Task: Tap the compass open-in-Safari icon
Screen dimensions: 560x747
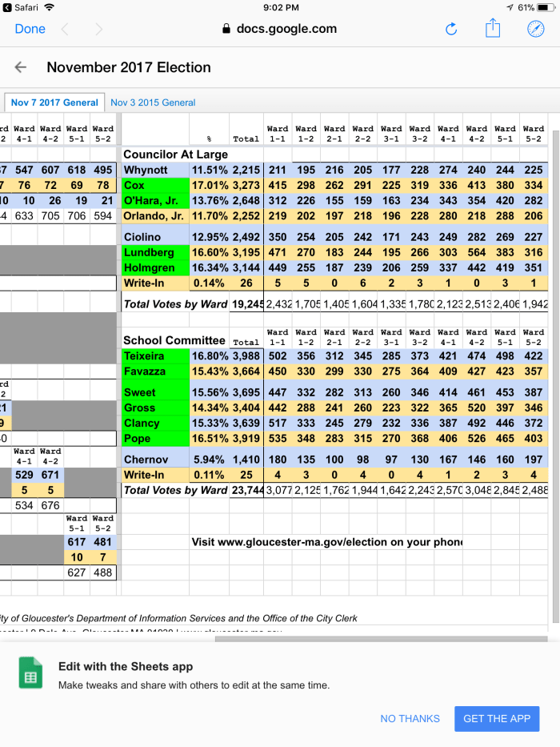Action: (x=535, y=29)
